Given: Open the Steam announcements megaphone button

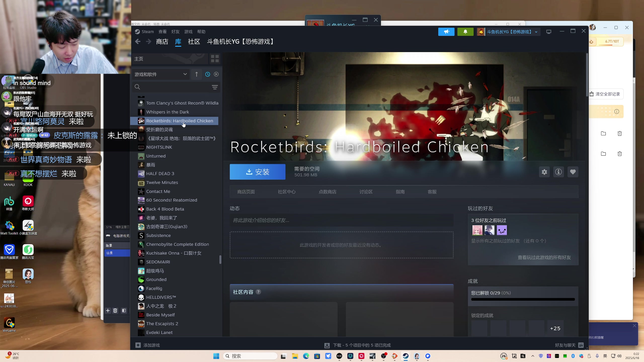Looking at the screenshot, I should click(x=446, y=32).
